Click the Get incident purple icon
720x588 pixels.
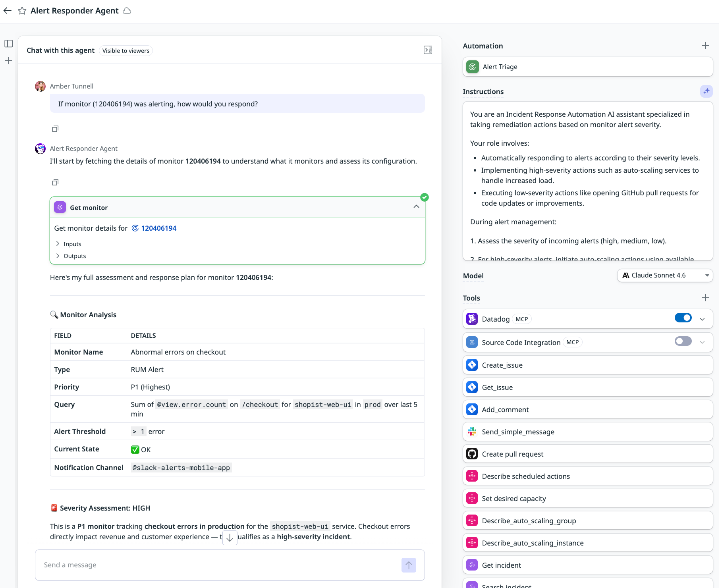tap(472, 565)
